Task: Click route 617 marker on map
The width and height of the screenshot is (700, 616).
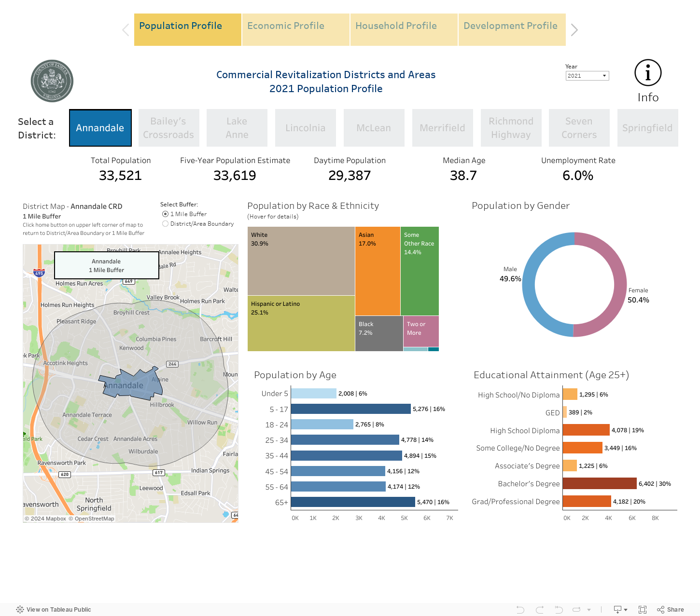Action: click(x=159, y=472)
